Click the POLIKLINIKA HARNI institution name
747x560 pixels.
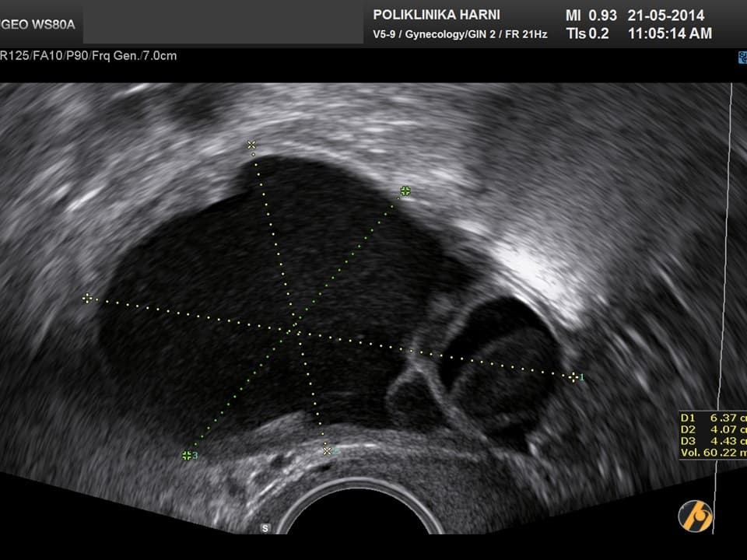pos(437,15)
